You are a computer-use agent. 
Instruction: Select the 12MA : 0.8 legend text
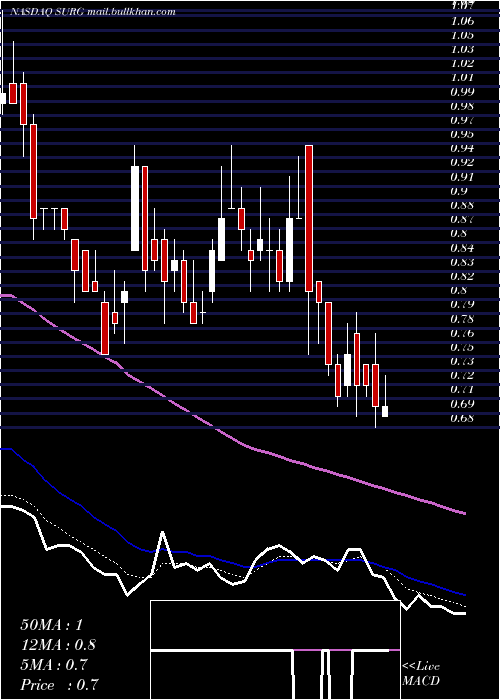[58, 645]
